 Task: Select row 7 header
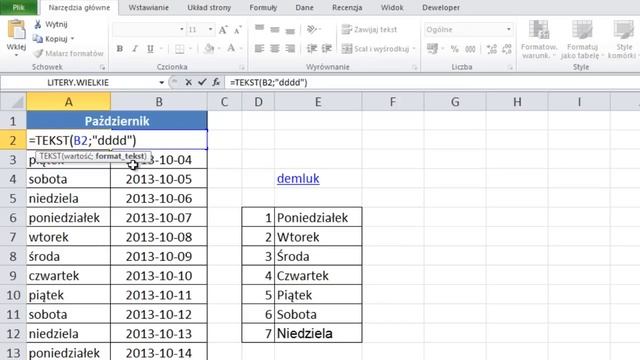point(13,237)
